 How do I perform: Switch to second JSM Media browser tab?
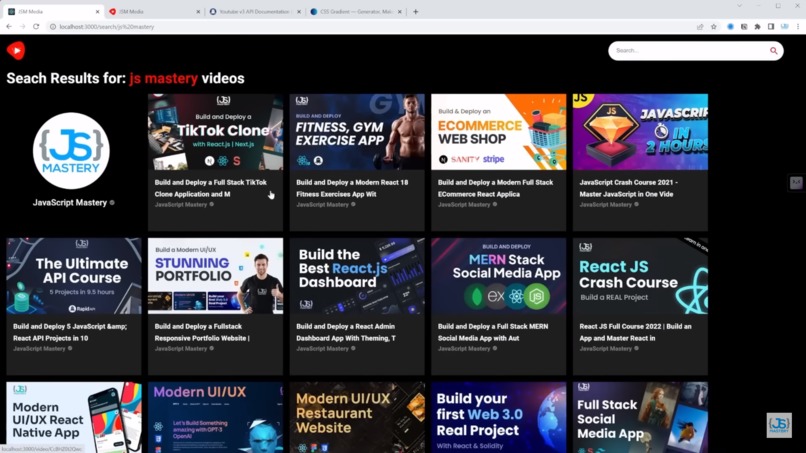point(152,11)
